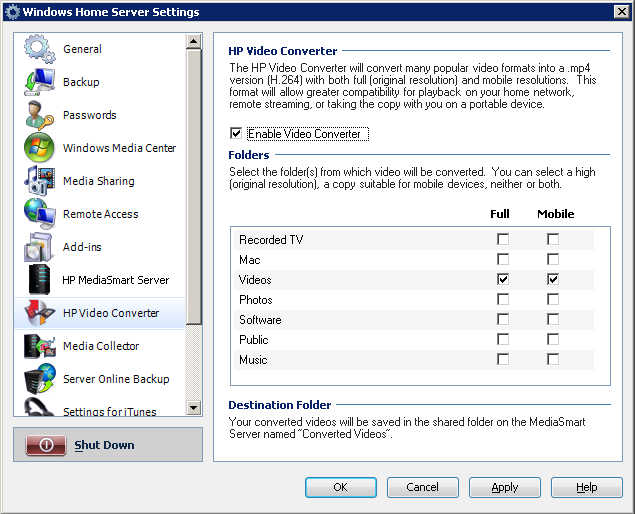
Task: Click the Settings for iTunes headphones icon
Action: point(39,407)
